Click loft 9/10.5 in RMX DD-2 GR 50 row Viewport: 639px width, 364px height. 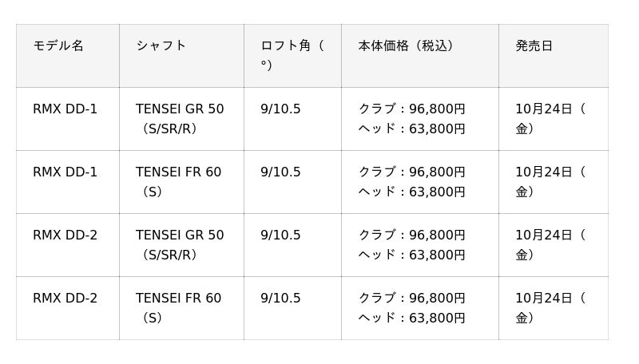pyautogui.click(x=280, y=235)
